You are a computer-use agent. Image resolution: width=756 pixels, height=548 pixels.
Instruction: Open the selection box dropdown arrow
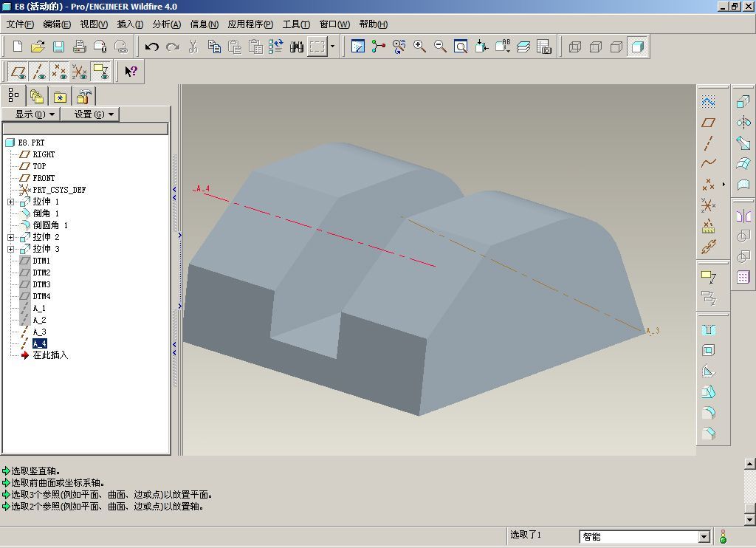click(x=332, y=47)
